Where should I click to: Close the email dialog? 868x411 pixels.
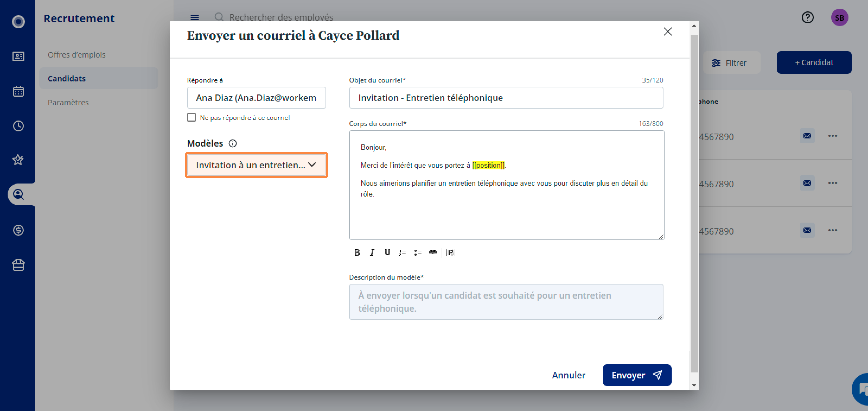[x=668, y=32]
